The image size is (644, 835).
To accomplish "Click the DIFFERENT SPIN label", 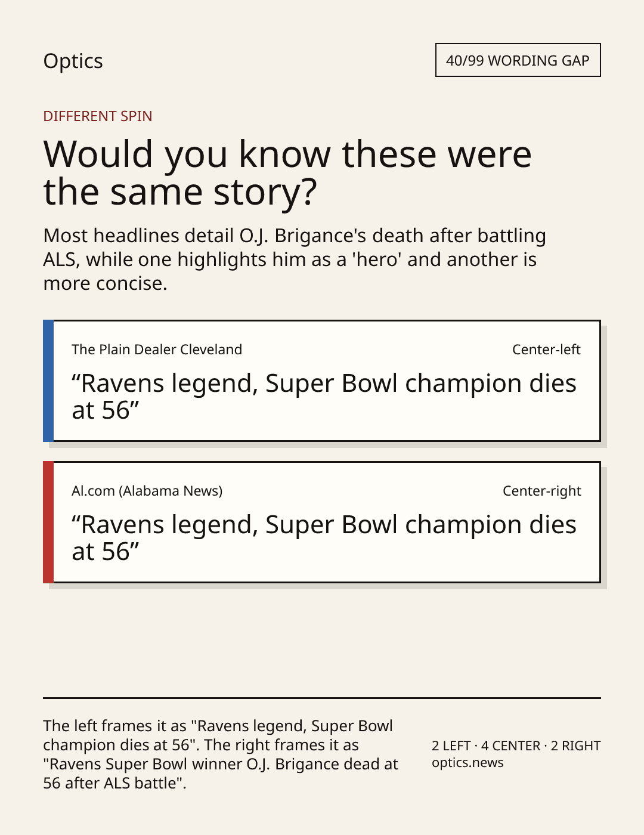I will tap(98, 116).
